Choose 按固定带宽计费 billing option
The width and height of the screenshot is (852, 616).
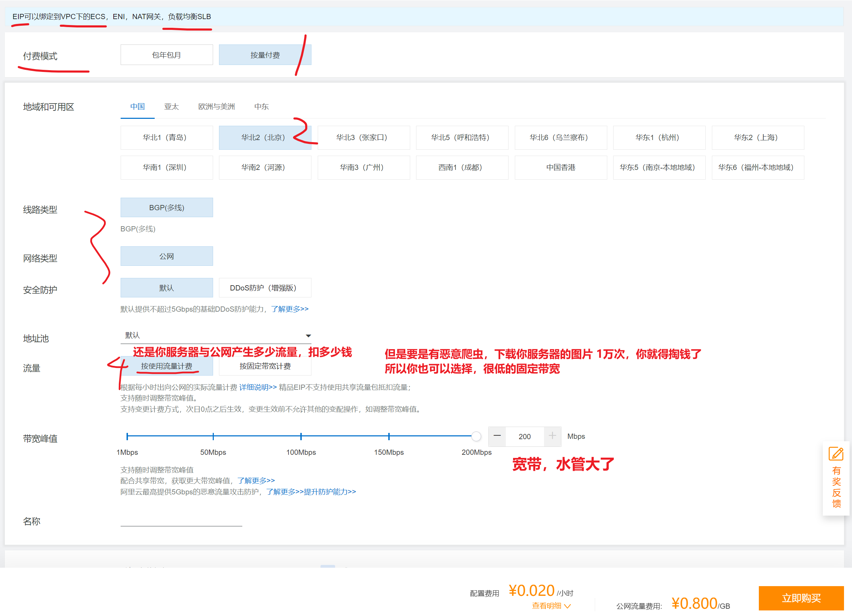click(265, 366)
